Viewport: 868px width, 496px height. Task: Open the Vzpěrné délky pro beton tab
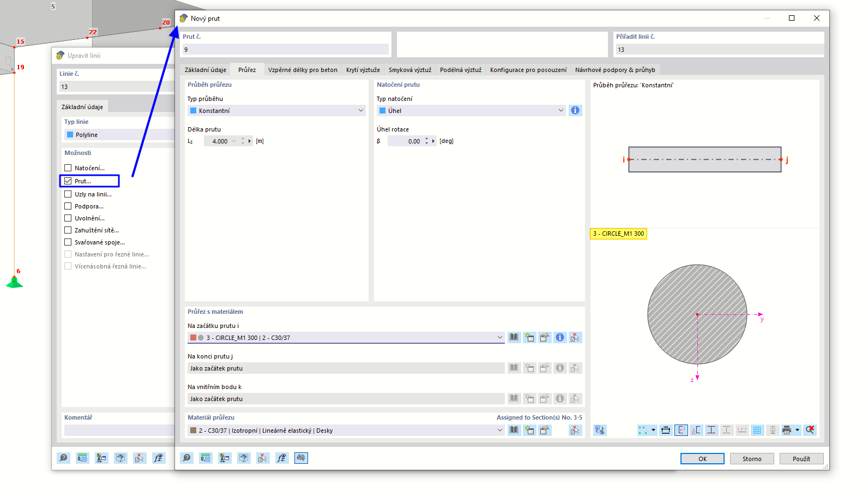click(x=303, y=70)
